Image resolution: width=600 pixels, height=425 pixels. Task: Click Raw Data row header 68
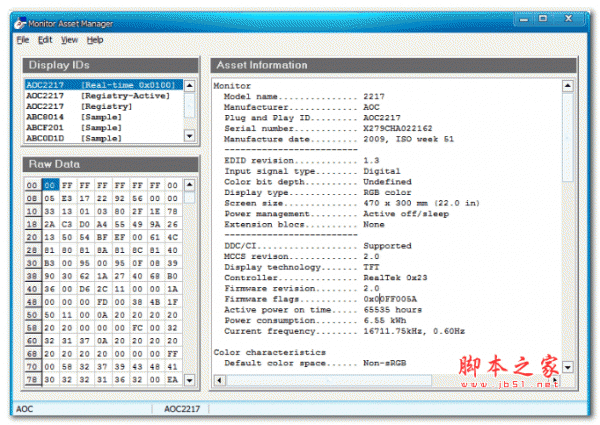click(32, 354)
